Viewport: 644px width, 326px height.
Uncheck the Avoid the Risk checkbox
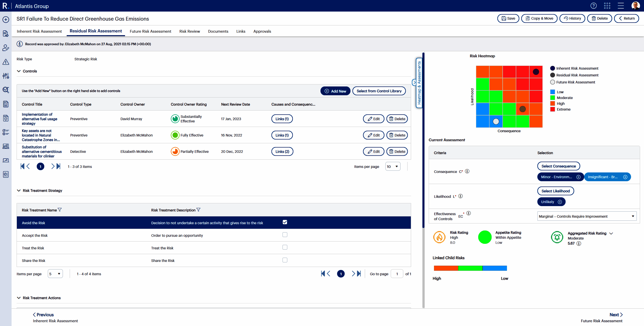(285, 222)
